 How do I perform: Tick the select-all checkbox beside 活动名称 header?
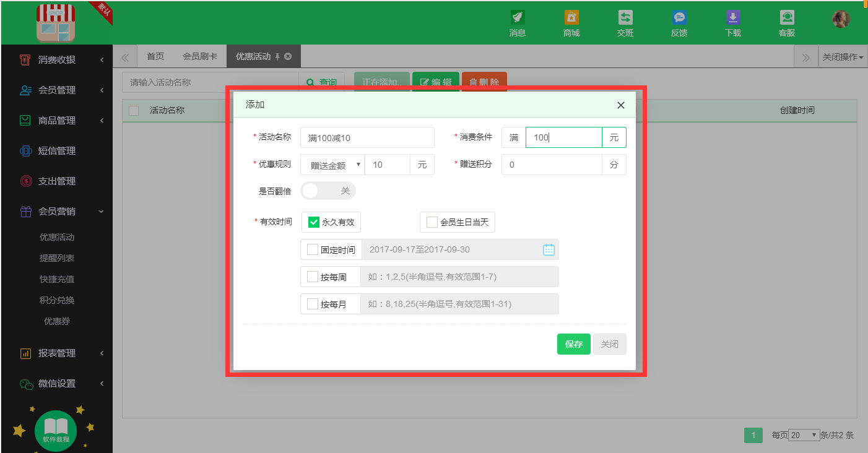(x=134, y=111)
